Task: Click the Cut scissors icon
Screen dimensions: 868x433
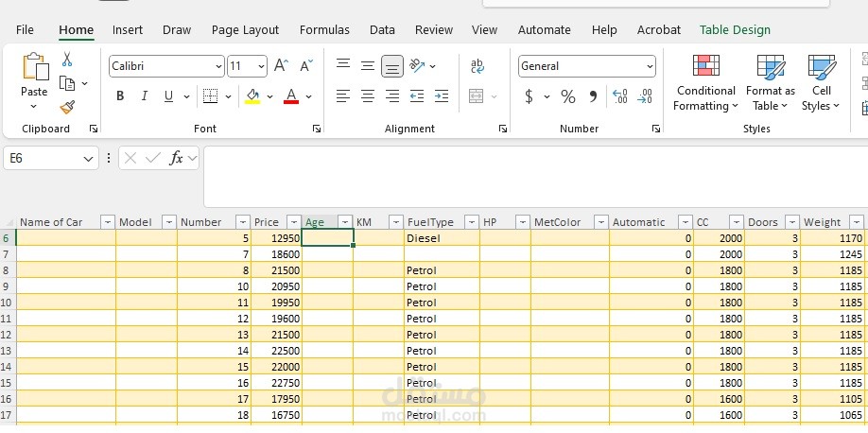Action: click(x=67, y=60)
